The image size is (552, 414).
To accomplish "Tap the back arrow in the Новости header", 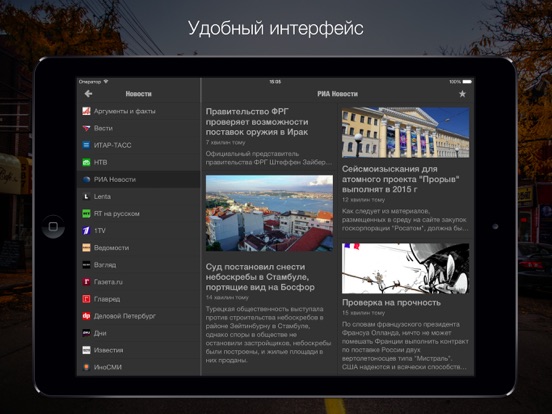I will [88, 94].
